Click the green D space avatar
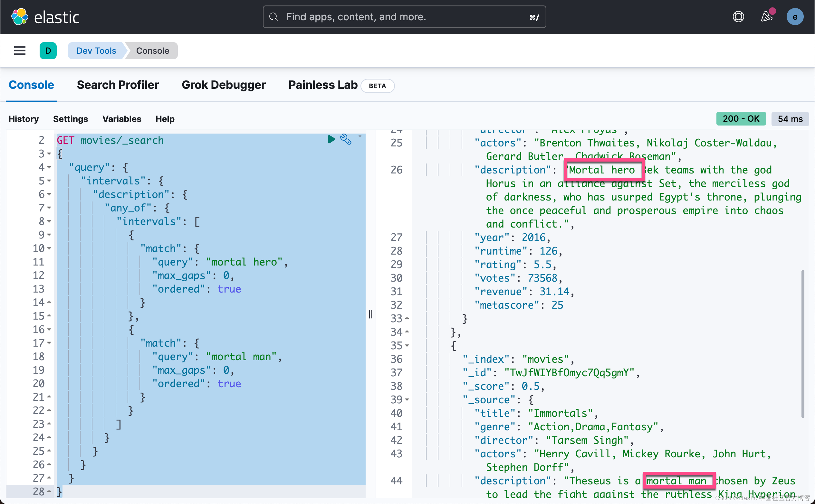815x504 pixels. [48, 51]
